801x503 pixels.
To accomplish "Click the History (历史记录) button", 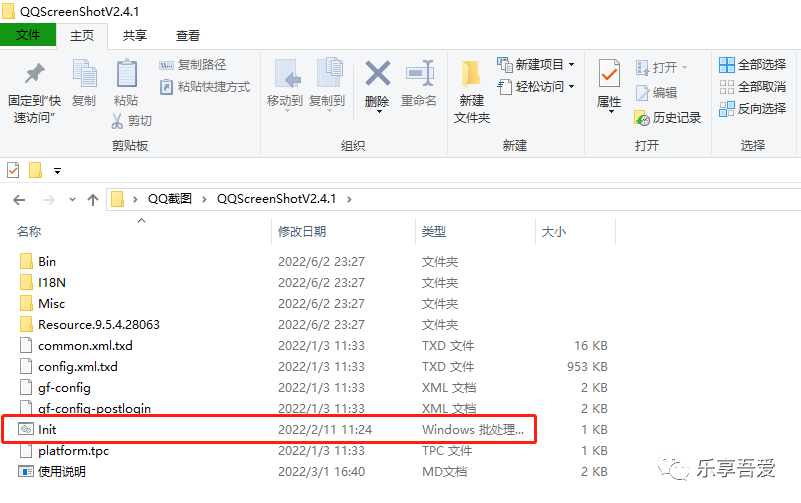I will (668, 118).
